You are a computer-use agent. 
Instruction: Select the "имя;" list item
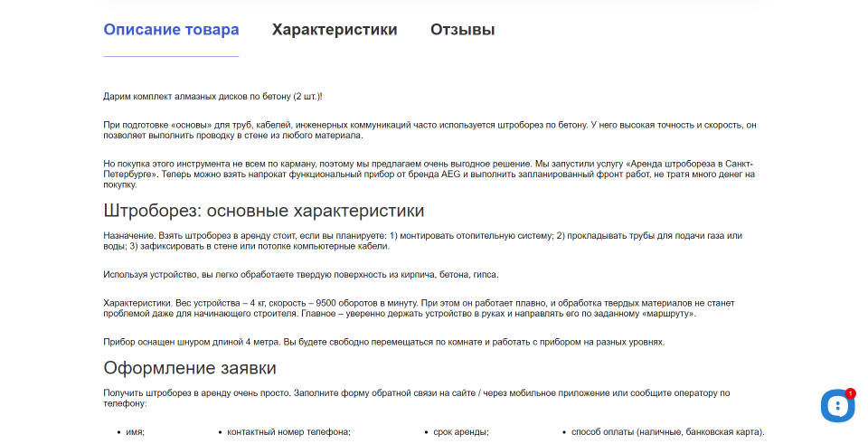pyautogui.click(x=135, y=432)
